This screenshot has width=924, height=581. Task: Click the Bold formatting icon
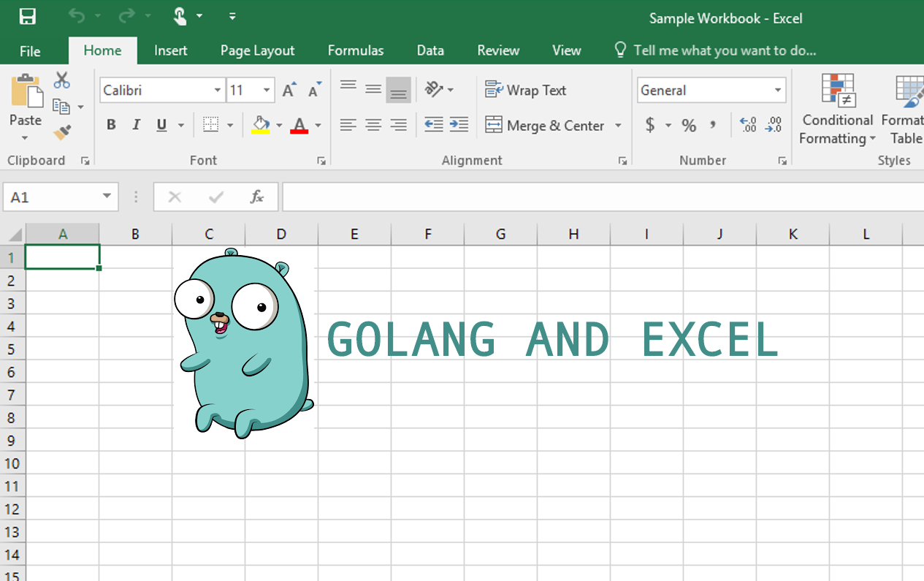click(x=110, y=124)
